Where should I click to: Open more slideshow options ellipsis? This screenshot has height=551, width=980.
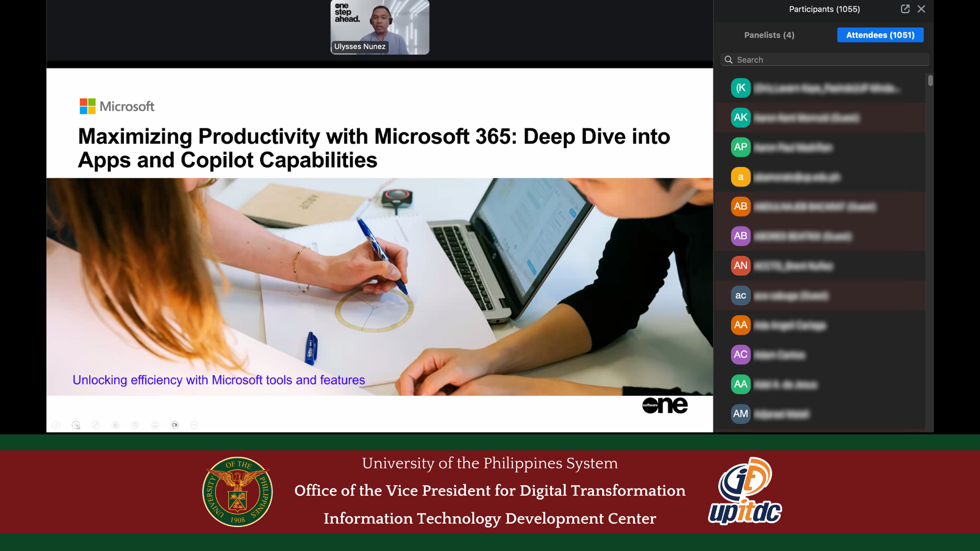pos(195,425)
